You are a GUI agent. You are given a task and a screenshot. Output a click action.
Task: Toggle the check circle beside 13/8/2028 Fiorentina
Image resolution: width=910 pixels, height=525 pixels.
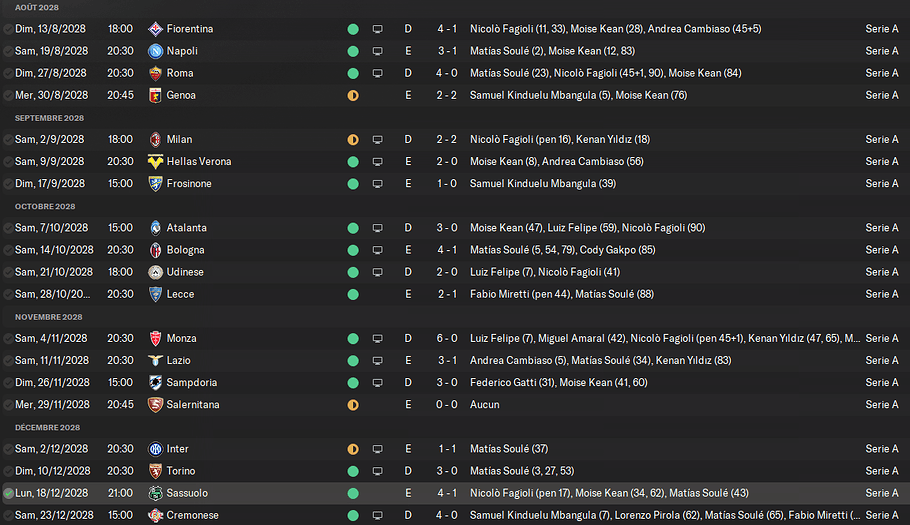(x=8, y=29)
